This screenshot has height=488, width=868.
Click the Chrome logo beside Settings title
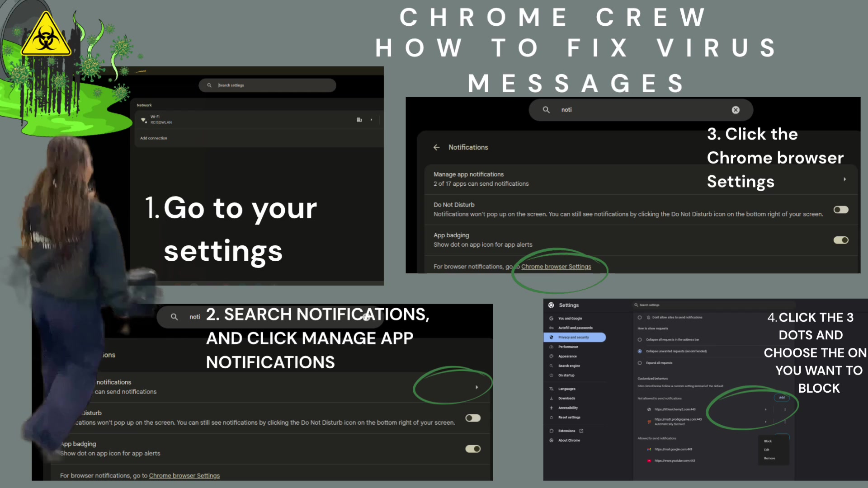click(551, 305)
